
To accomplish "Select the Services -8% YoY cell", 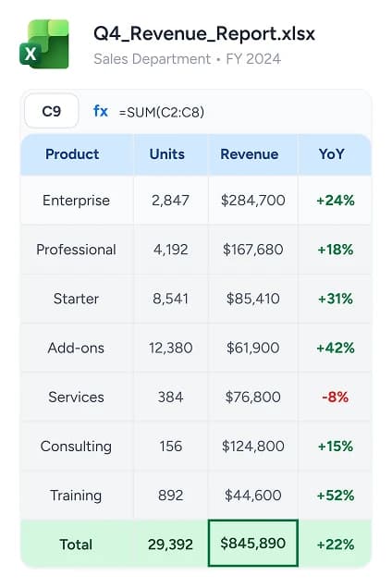I will pos(335,397).
